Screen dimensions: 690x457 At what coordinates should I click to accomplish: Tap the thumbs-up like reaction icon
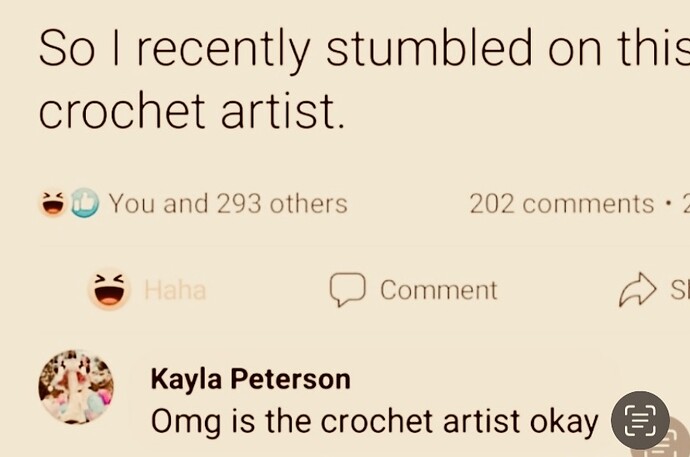85,203
